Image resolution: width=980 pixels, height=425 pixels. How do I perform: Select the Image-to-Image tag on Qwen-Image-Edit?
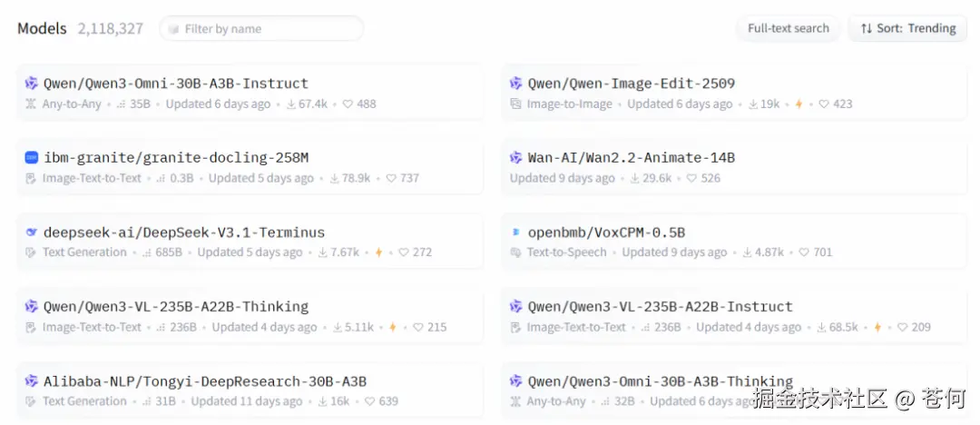(569, 104)
